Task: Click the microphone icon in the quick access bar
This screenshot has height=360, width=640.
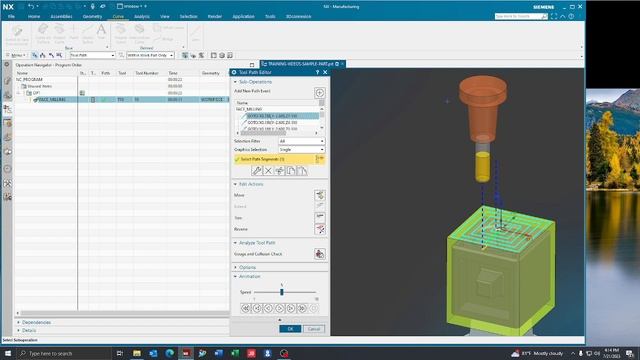Action: pos(93,7)
